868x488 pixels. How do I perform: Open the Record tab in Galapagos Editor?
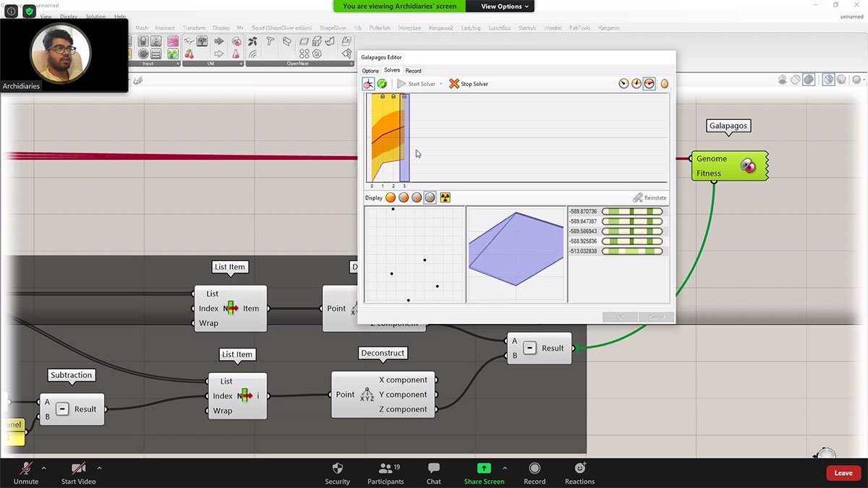point(413,71)
